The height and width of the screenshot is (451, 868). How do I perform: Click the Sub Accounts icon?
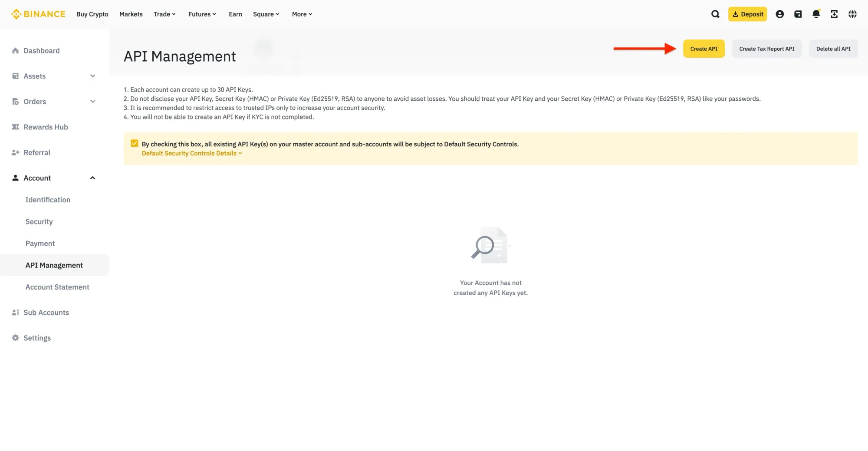click(15, 313)
